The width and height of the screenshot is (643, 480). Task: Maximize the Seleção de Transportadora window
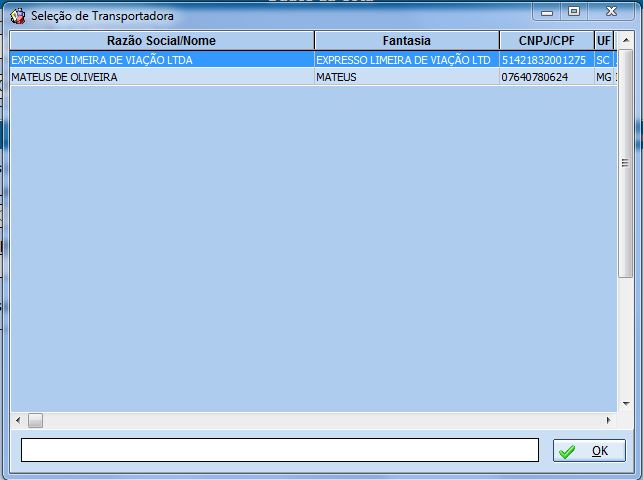pos(573,12)
